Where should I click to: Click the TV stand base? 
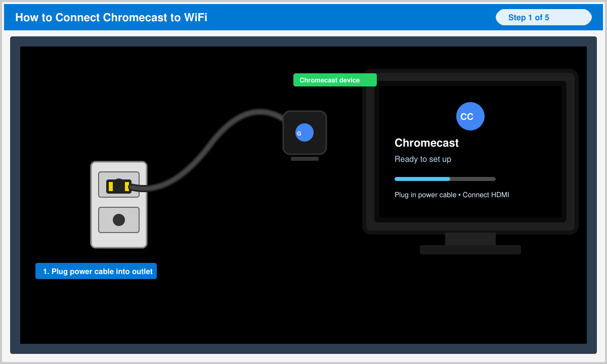click(x=470, y=250)
